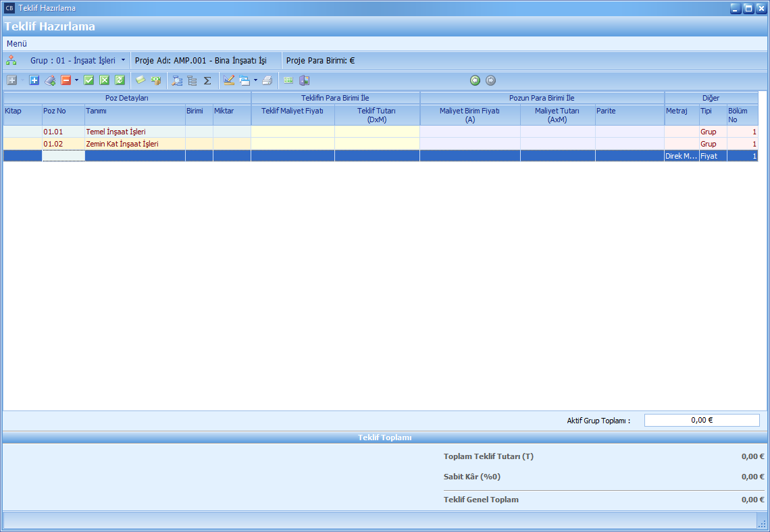Open the Menü menu
Image resolution: width=770 pixels, height=532 pixels.
[16, 43]
